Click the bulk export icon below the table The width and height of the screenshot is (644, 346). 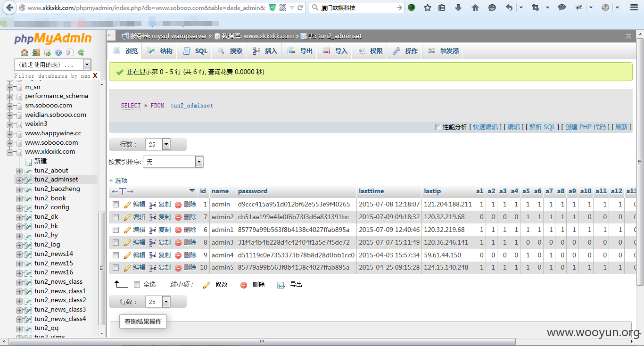tap(281, 285)
